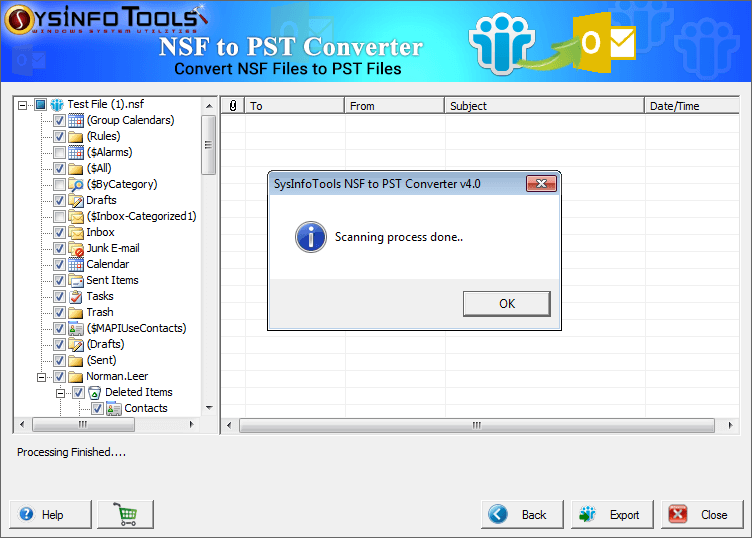The image size is (752, 538).
Task: Collapse the Deleted Items node
Action: click(60, 393)
